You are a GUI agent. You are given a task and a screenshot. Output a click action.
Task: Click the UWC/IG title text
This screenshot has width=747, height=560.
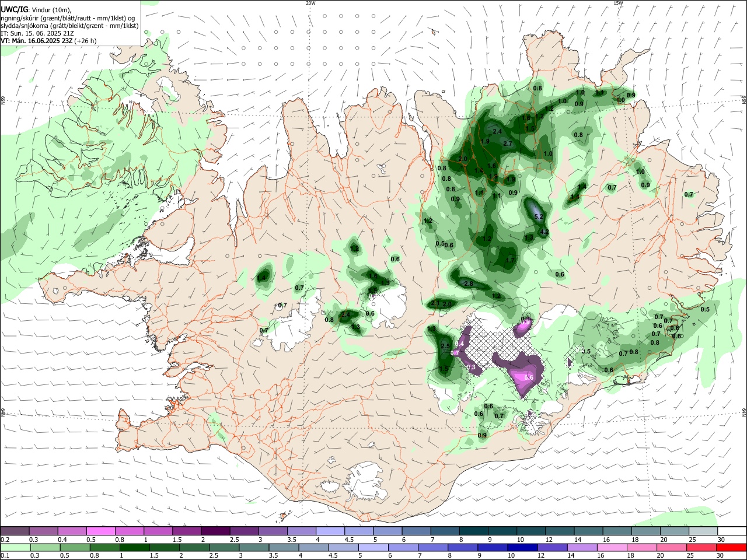click(x=14, y=9)
